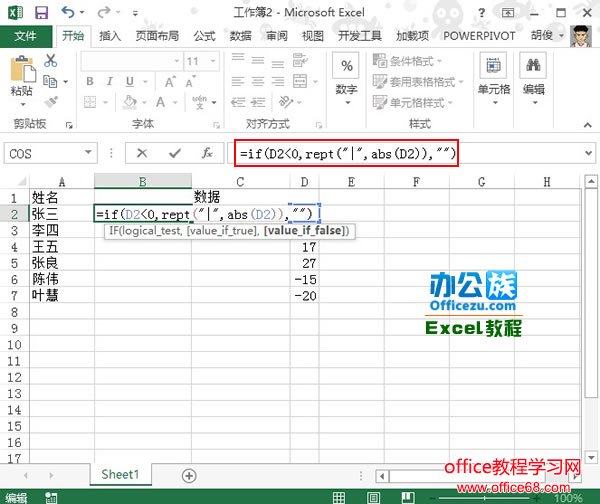
Task: Toggle Italic formatting button
Action: (x=110, y=82)
